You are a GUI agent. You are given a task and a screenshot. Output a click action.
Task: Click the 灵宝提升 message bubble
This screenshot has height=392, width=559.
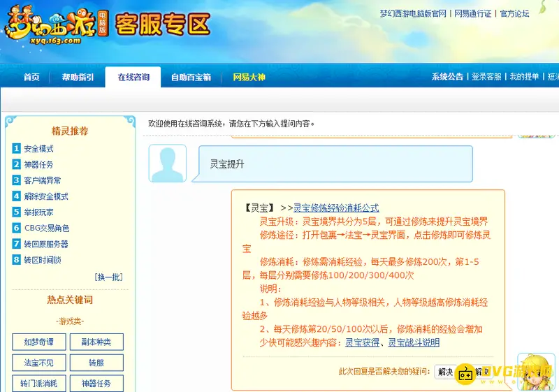pyautogui.click(x=333, y=164)
